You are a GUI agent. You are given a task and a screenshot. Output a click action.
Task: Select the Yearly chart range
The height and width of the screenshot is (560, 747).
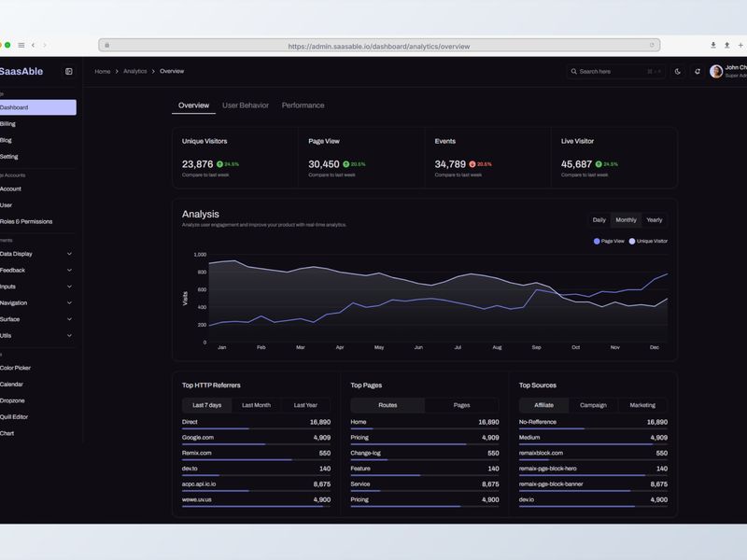click(x=655, y=220)
